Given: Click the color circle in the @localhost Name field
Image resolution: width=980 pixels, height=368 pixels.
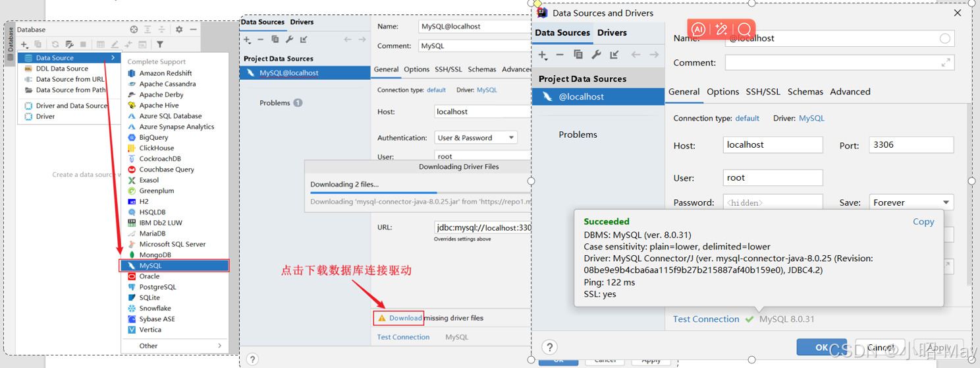Looking at the screenshot, I should tap(944, 38).
